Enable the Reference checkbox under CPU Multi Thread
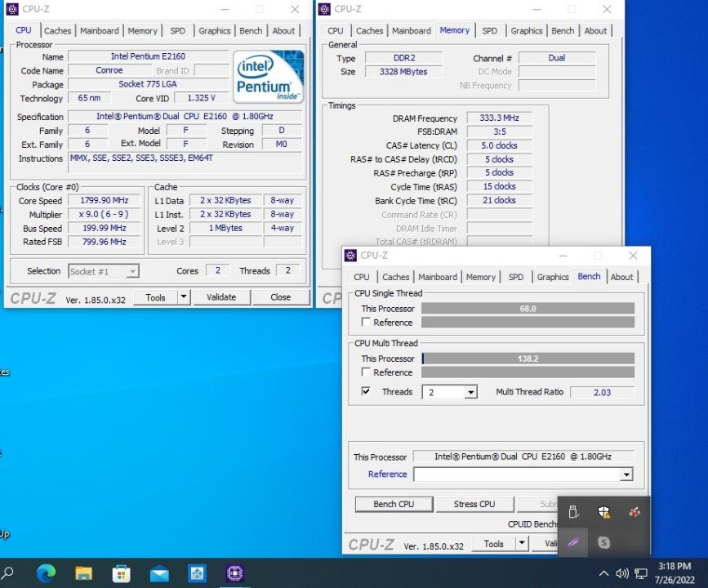Viewport: 708px width, 588px height. coord(364,372)
